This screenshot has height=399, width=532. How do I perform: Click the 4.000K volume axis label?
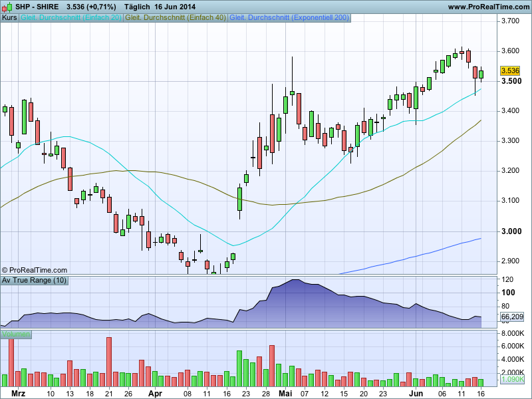pyautogui.click(x=513, y=359)
